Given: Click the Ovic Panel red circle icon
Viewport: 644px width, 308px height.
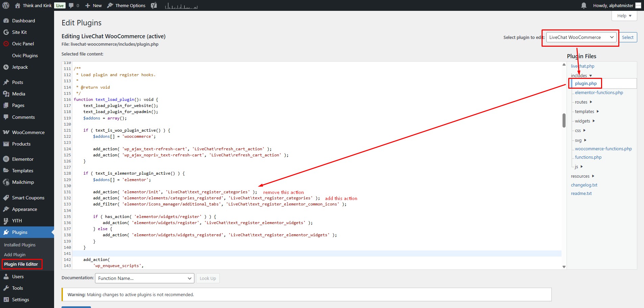Looking at the screenshot, I should pos(6,44).
